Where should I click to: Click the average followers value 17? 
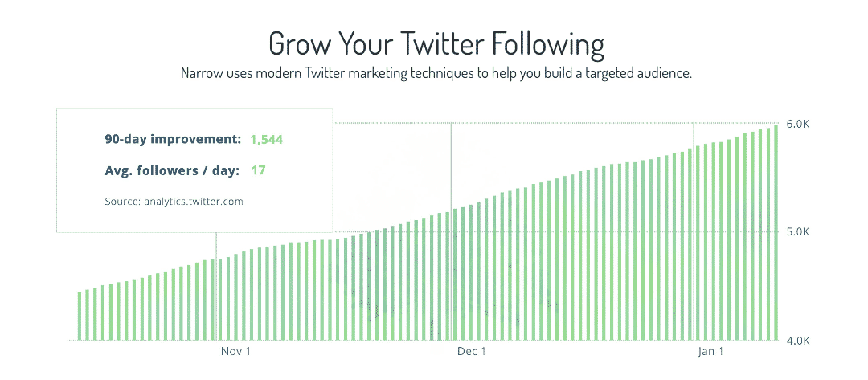258,170
